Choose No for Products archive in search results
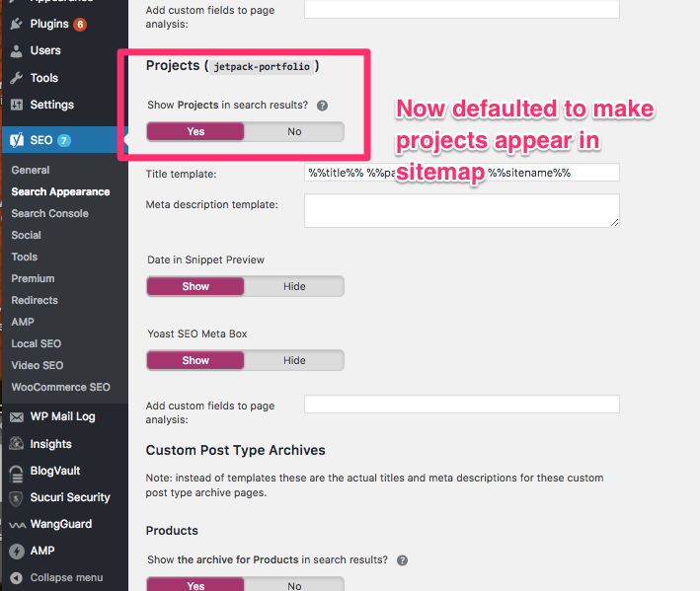The image size is (700, 591). [294, 585]
